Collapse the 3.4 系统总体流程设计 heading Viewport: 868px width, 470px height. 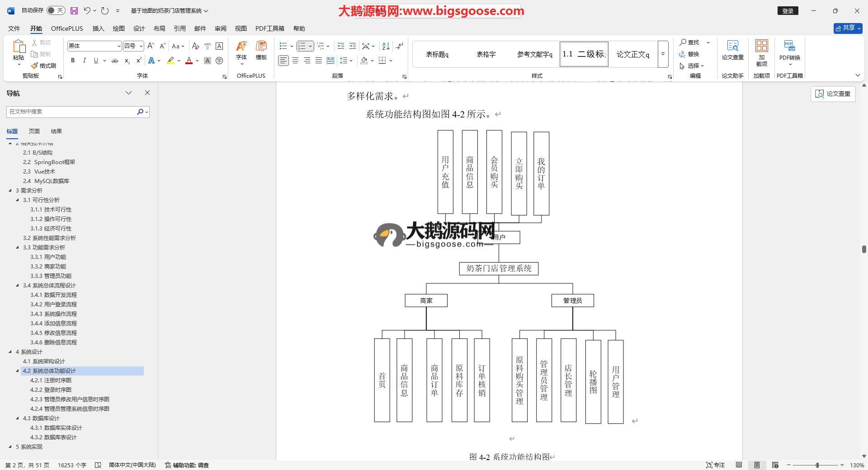pyautogui.click(x=18, y=286)
